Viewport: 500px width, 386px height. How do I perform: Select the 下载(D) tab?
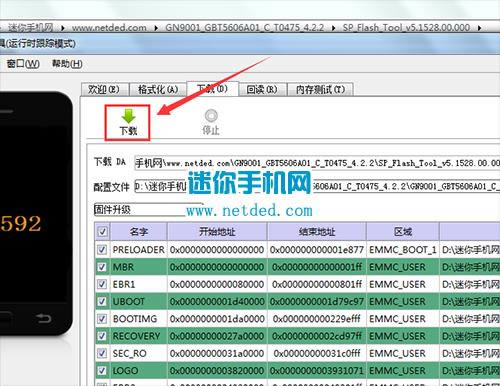pyautogui.click(x=212, y=88)
